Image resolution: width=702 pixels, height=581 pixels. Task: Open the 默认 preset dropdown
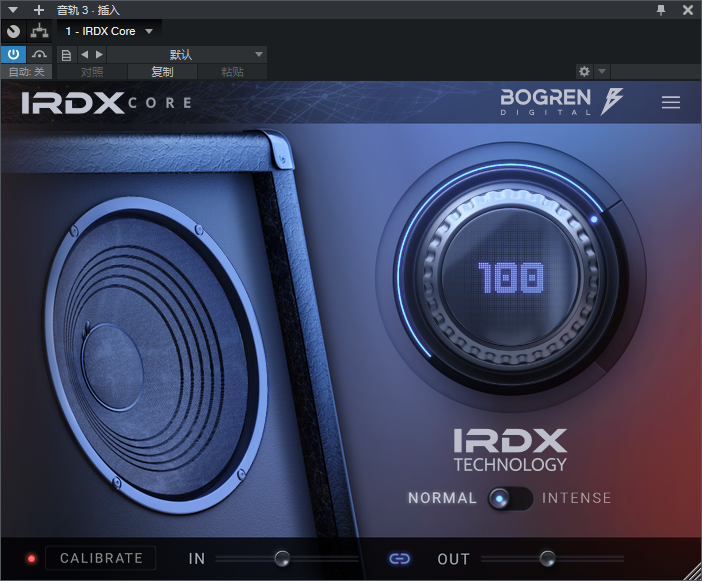[187, 55]
